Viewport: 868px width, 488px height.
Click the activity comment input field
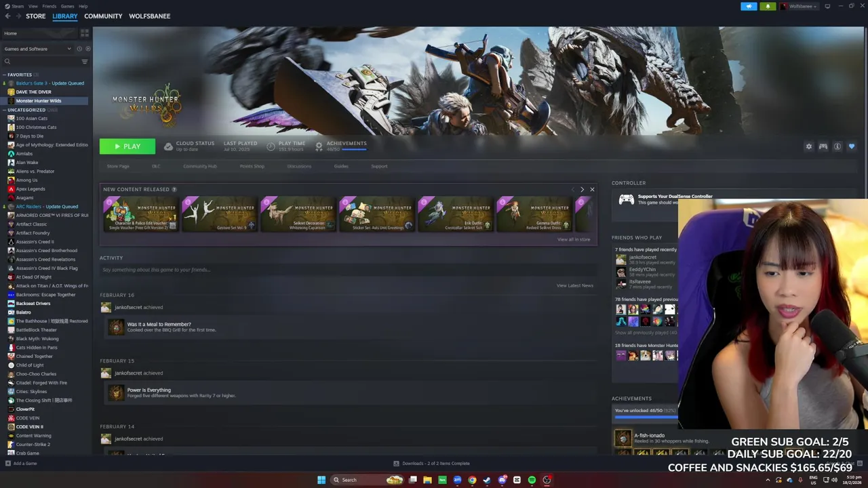pos(347,270)
